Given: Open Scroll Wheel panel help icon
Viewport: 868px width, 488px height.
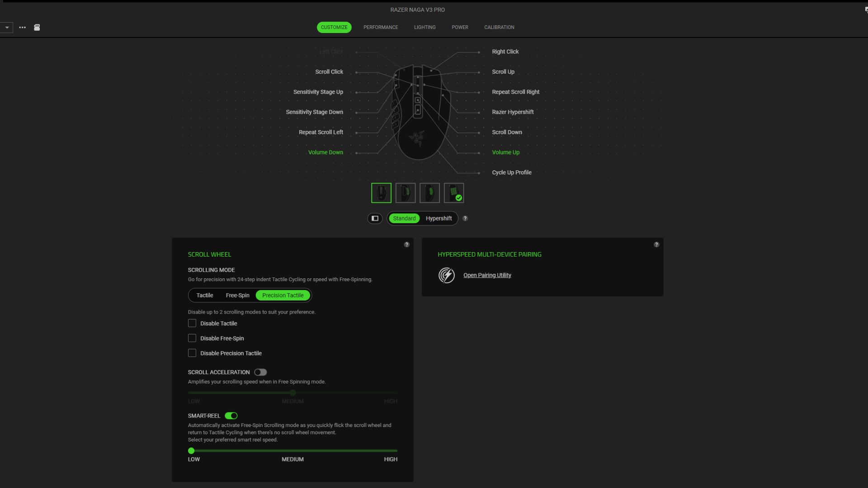Looking at the screenshot, I should [407, 244].
